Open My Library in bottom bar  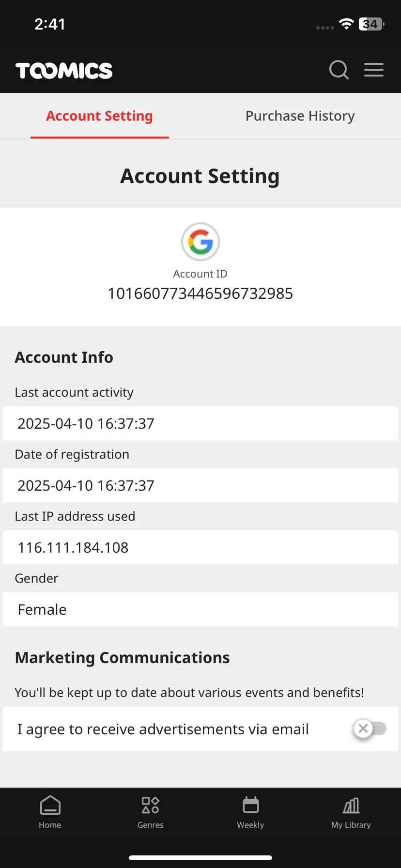point(351,812)
